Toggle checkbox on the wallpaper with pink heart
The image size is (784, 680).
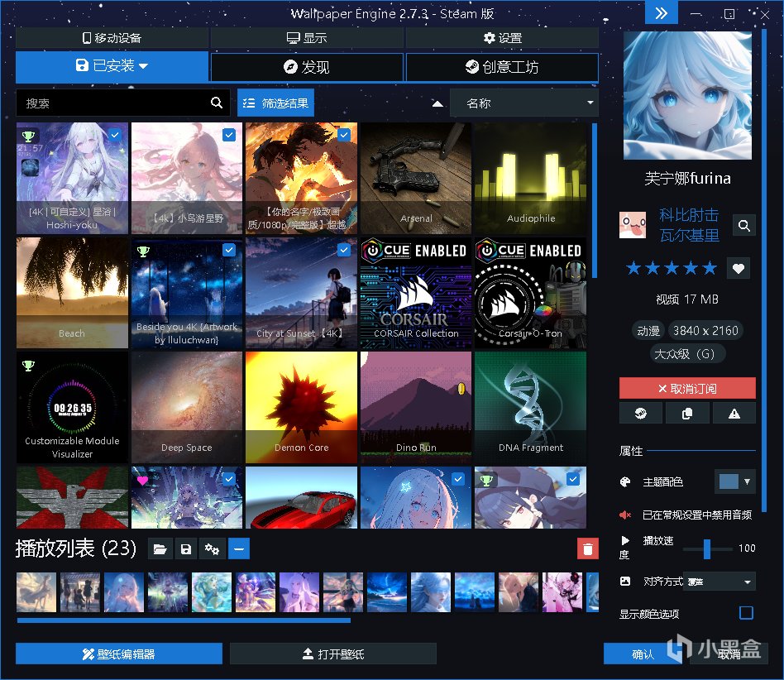(x=229, y=479)
